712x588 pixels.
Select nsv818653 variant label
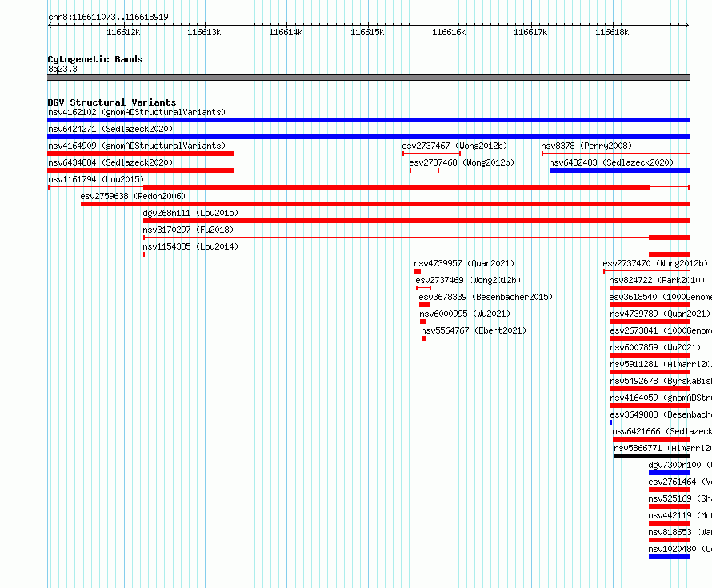680,532
